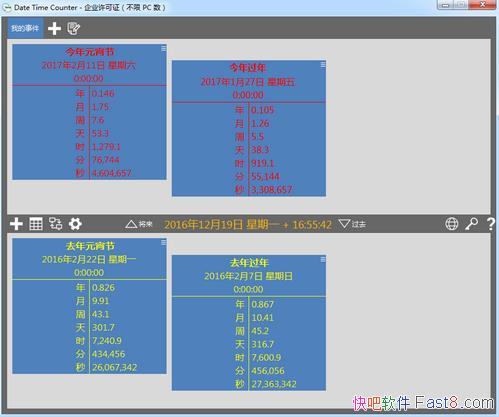Viewport: 499px width, 417px height.
Task: Select the 去年元宵节 event card header
Action: [x=89, y=259]
